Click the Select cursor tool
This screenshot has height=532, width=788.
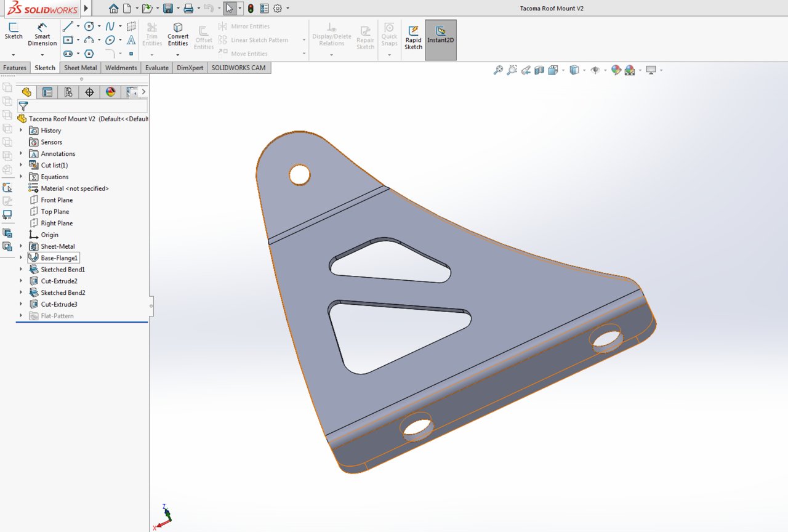[x=230, y=9]
